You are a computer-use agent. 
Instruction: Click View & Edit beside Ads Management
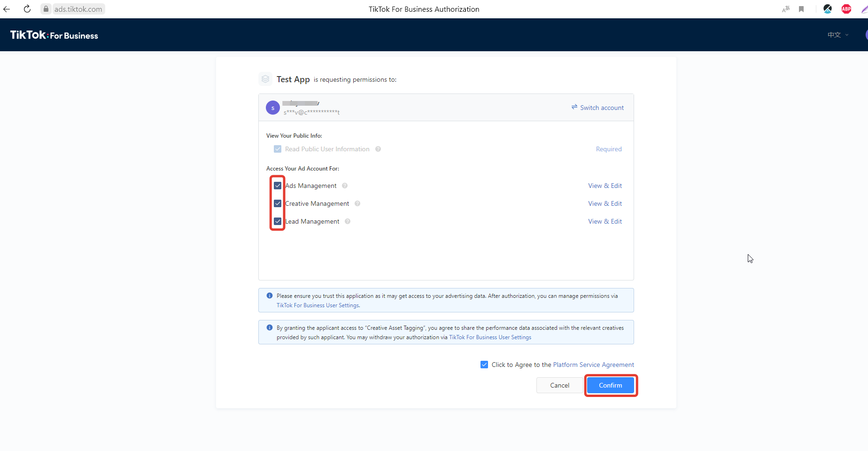605,186
